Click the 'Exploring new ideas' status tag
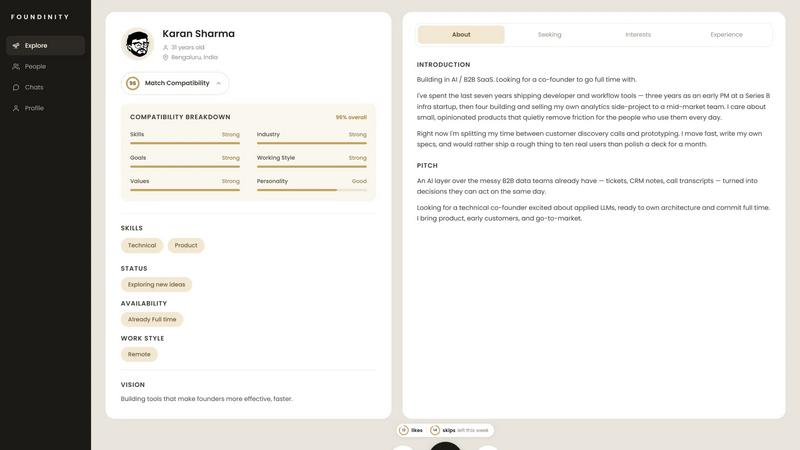The image size is (800, 450). click(157, 285)
